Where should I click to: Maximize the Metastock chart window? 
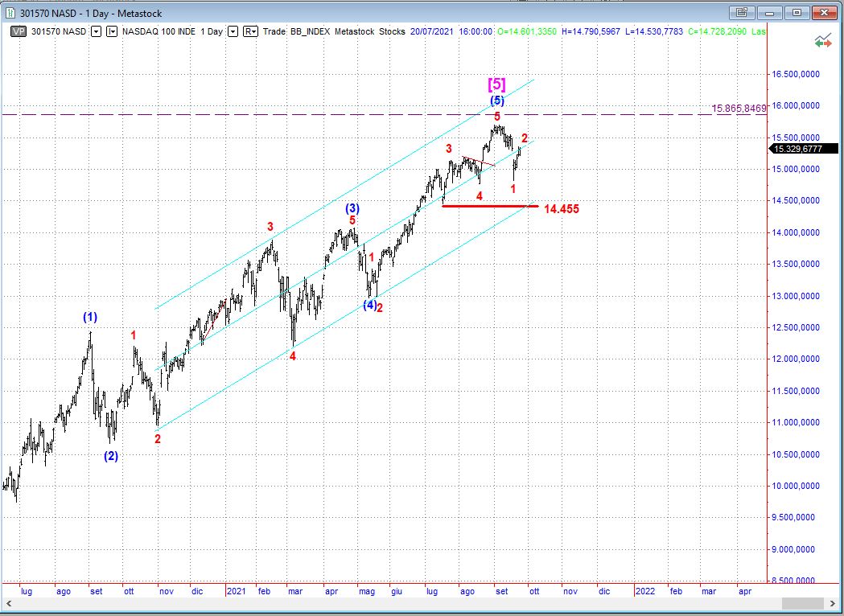(x=797, y=12)
